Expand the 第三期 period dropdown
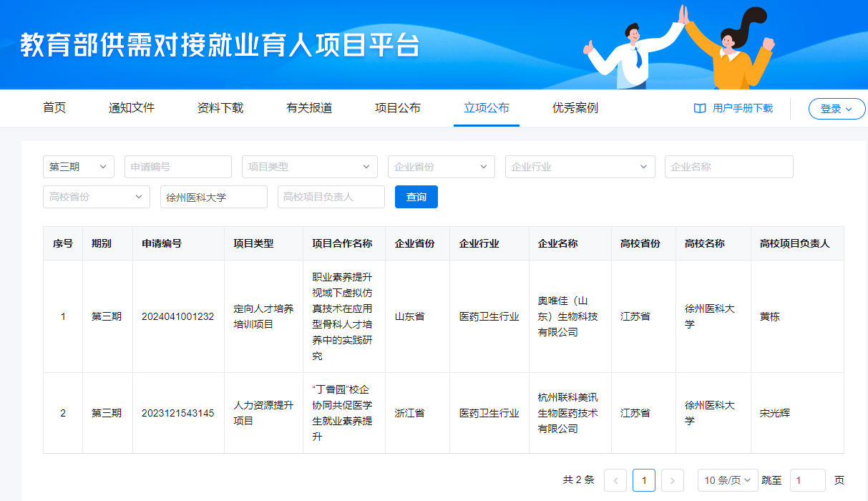The height and width of the screenshot is (501, 868). 78,167
